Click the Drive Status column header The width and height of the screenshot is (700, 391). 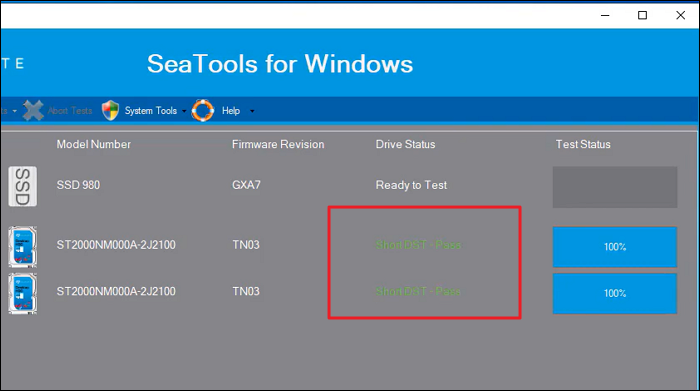[x=405, y=144]
